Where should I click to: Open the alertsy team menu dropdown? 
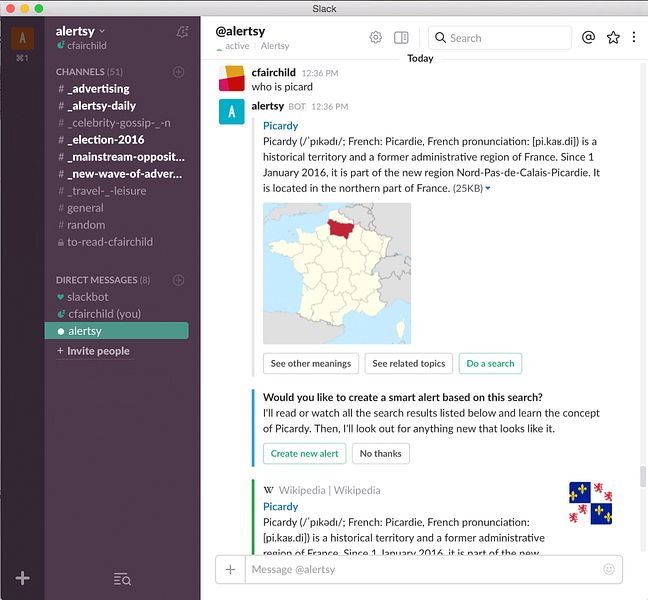[80, 31]
